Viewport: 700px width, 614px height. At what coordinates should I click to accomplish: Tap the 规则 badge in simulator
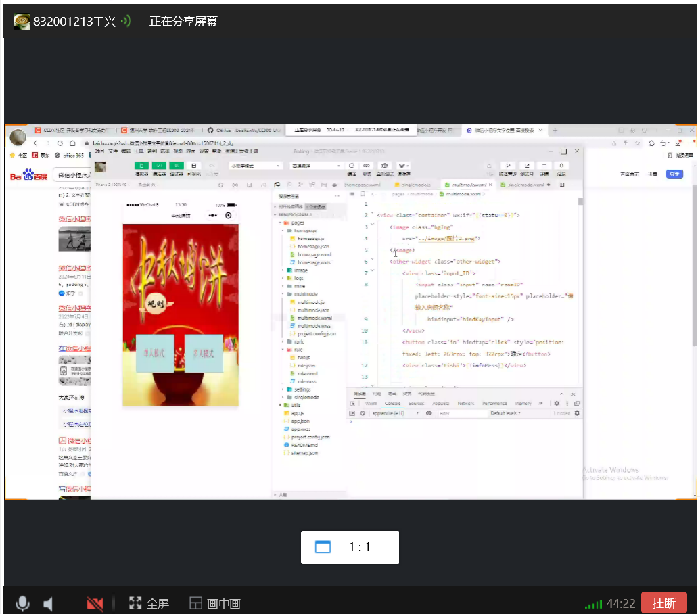click(156, 304)
